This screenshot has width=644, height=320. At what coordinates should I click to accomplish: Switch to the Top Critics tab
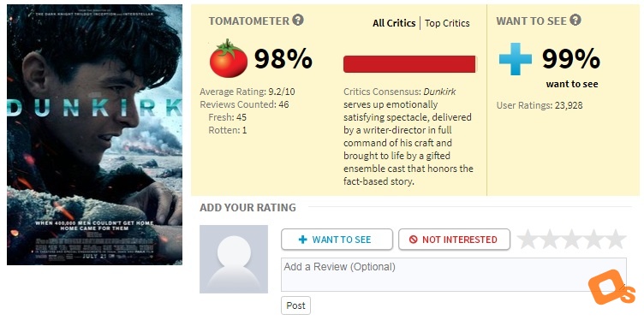point(447,23)
